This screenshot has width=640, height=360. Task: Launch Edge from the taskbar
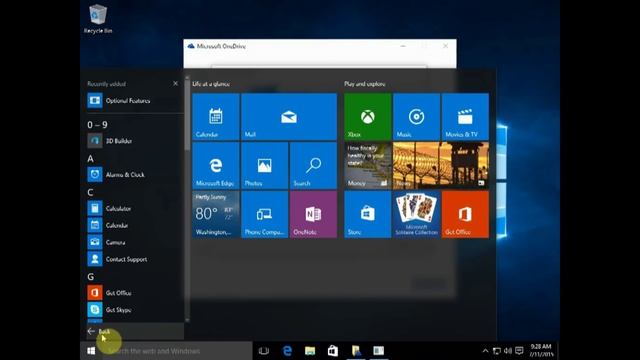[x=287, y=351]
